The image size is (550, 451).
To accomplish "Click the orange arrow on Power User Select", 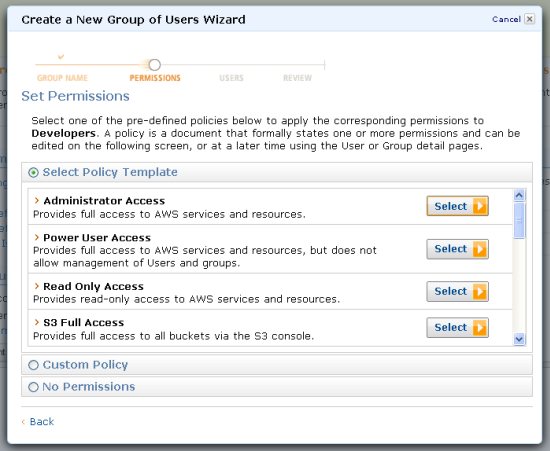I will (x=480, y=249).
